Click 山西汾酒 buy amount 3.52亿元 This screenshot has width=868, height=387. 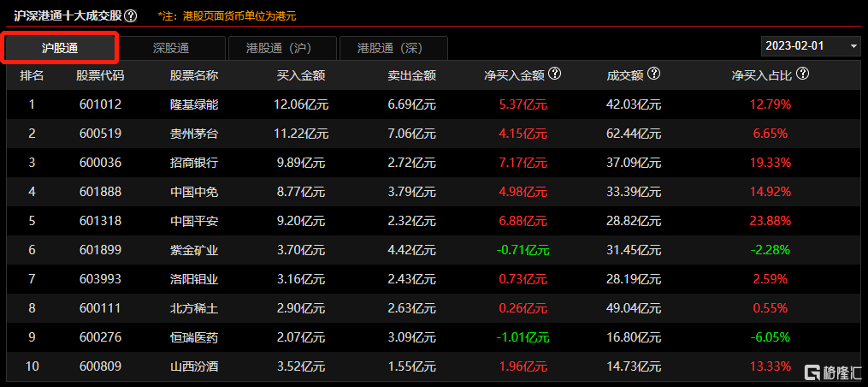pos(300,366)
